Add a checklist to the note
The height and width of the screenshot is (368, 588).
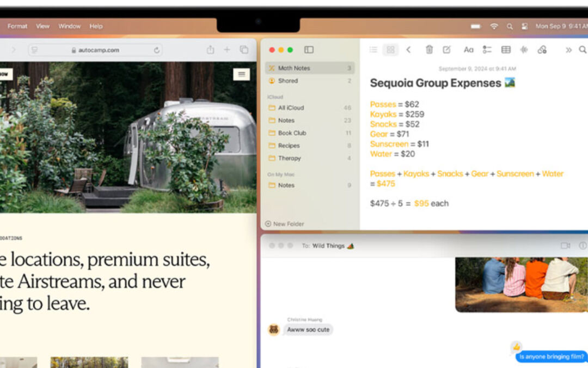click(x=488, y=50)
